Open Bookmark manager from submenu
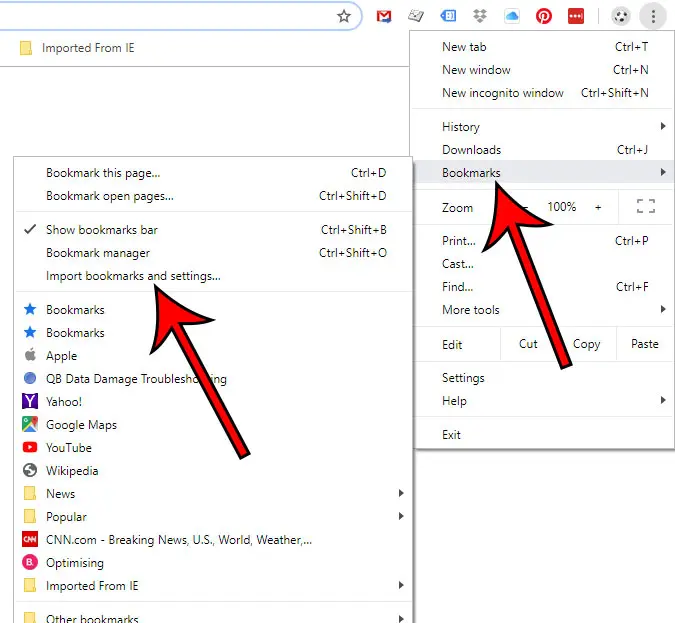 tap(98, 253)
